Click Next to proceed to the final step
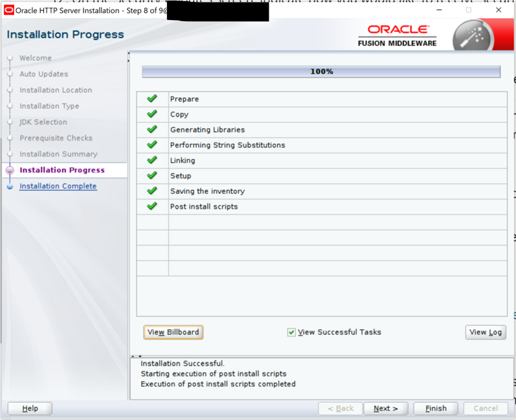 [x=385, y=408]
